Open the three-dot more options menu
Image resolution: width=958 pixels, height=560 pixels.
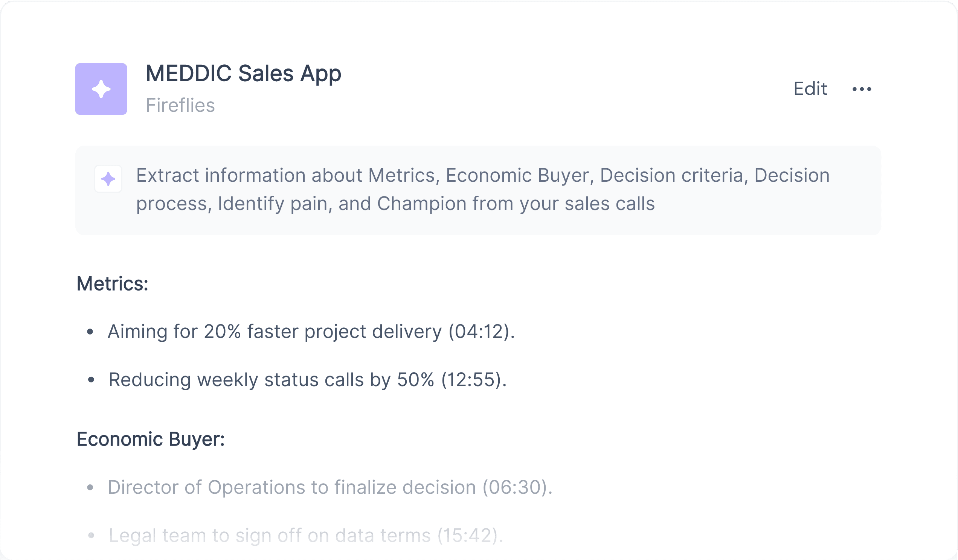tap(862, 89)
